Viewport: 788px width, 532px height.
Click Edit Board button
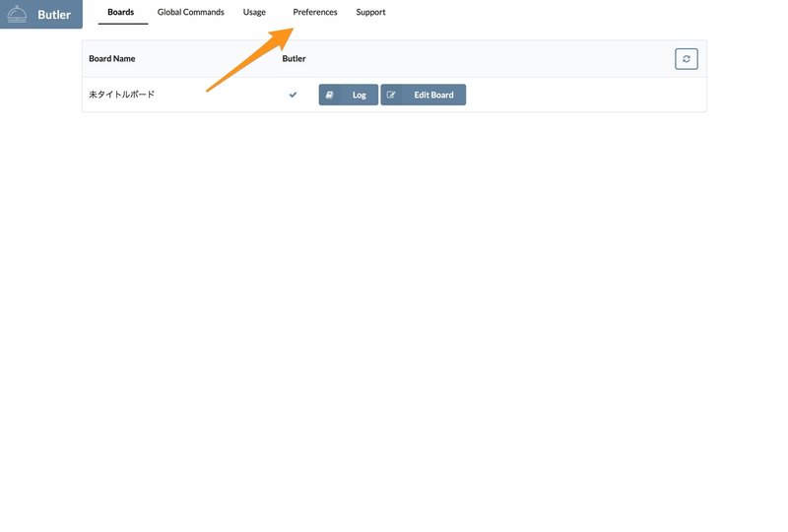[424, 95]
